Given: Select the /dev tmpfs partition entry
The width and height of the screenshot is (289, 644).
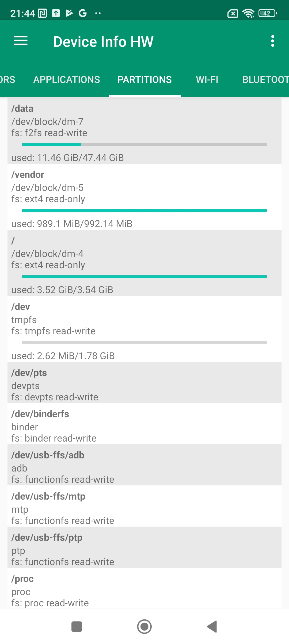Looking at the screenshot, I should pos(144,328).
